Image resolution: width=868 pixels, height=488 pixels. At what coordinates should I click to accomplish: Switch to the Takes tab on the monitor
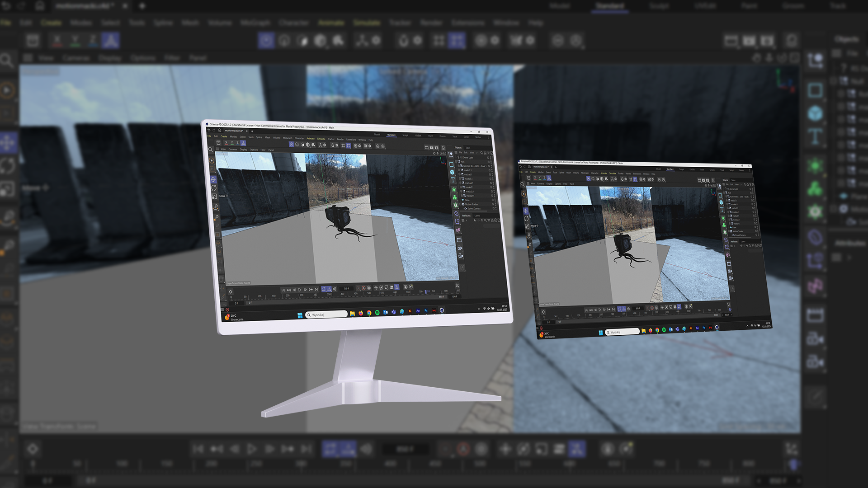pyautogui.click(x=468, y=148)
